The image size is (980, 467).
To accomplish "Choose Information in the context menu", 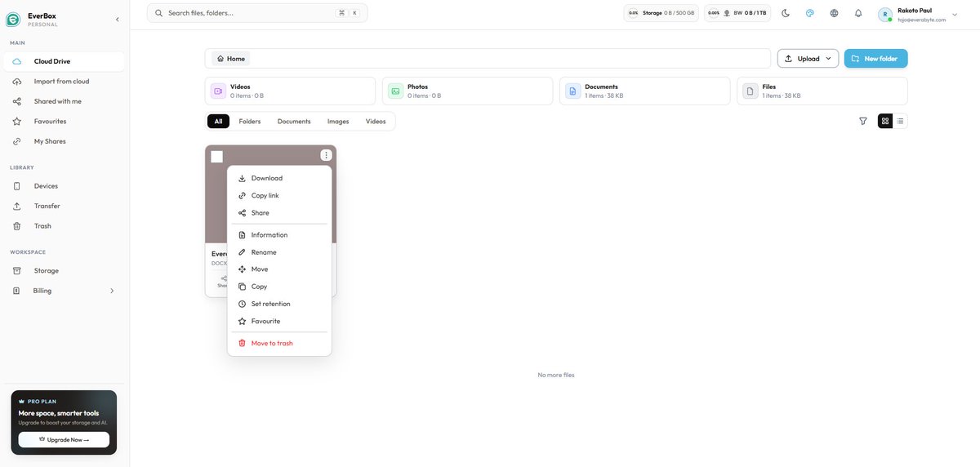I will click(x=279, y=235).
